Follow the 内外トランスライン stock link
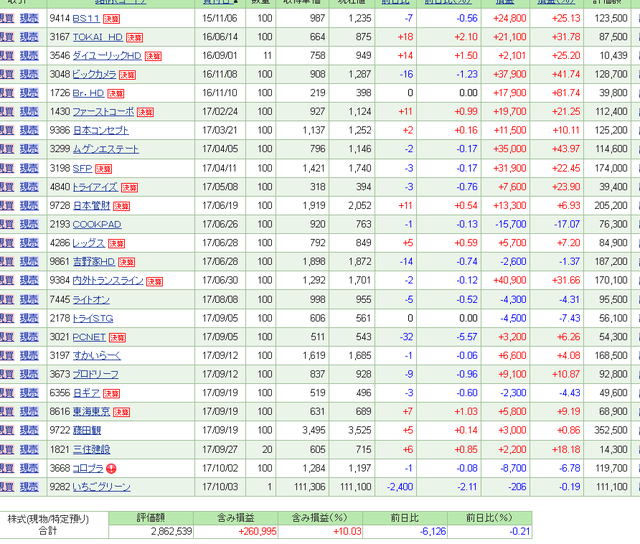The width and height of the screenshot is (640, 544). [x=108, y=281]
